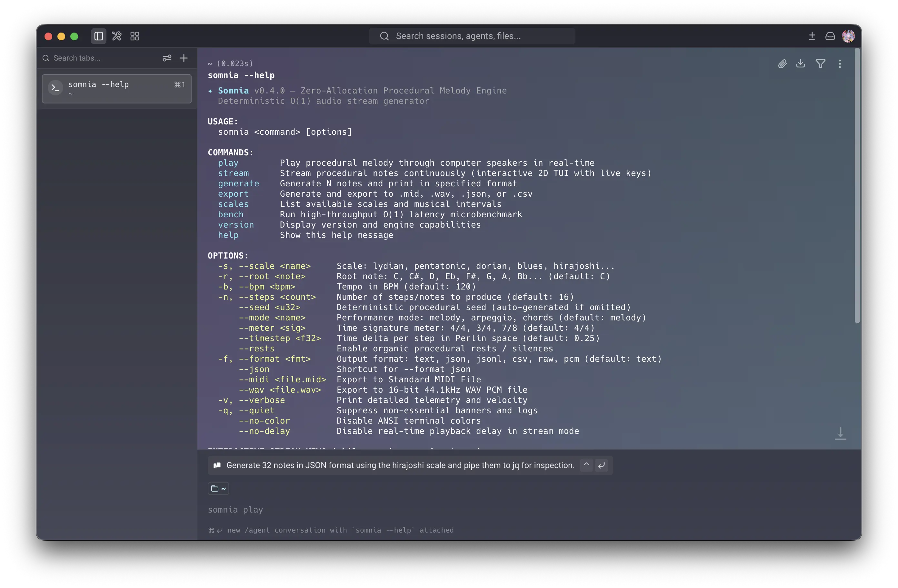
Task: Open the grid layout icon
Action: tap(135, 36)
